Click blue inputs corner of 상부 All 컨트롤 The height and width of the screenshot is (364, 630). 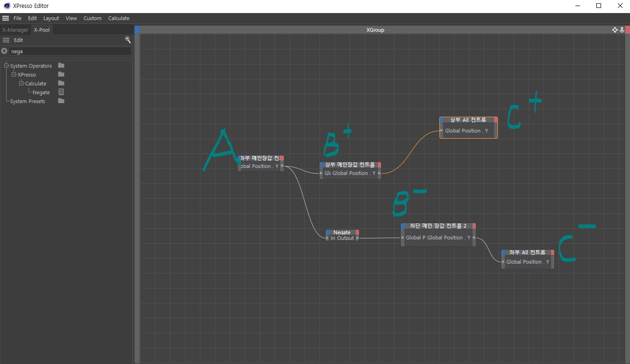[442, 120]
